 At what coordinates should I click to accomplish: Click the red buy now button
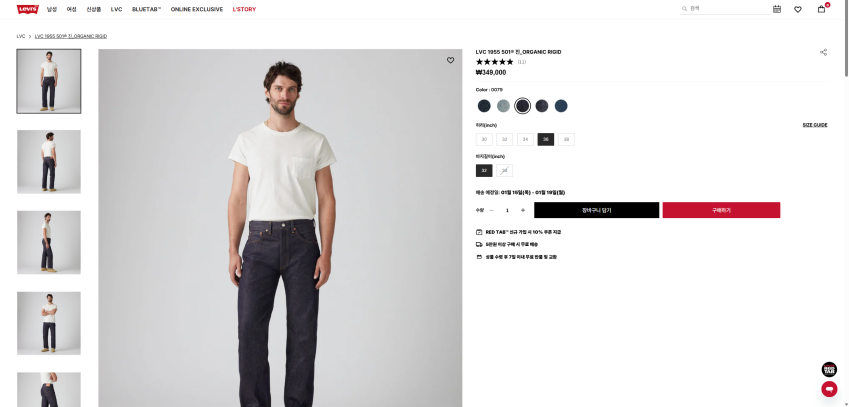coord(721,210)
